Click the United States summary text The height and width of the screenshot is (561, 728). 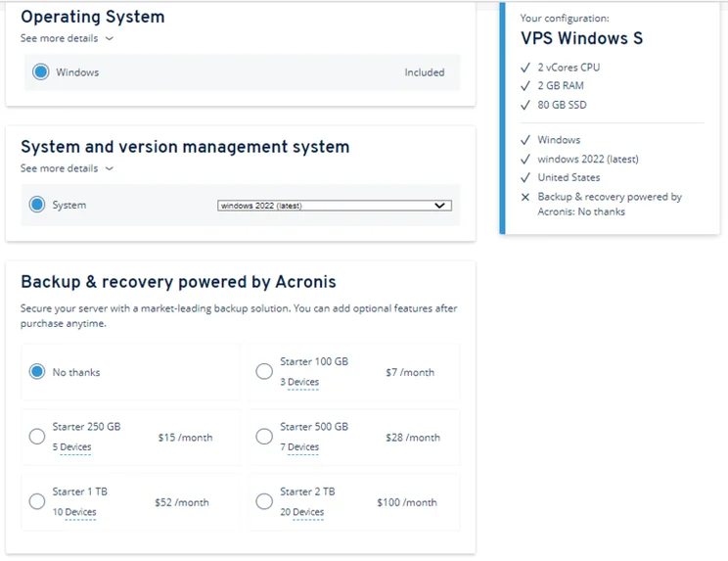(569, 177)
